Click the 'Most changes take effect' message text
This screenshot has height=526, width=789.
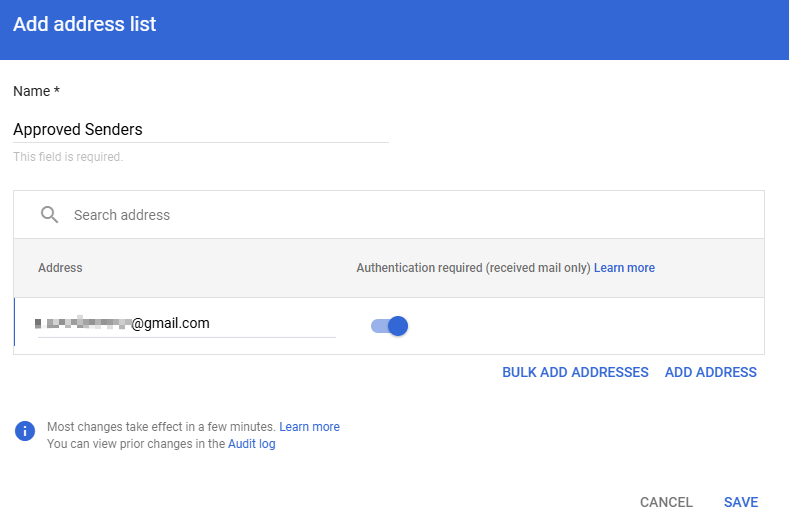click(x=161, y=427)
